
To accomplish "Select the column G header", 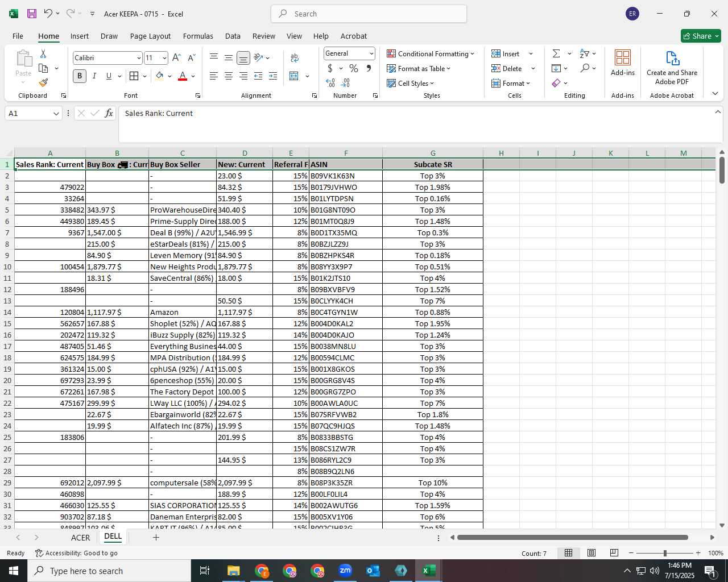I will click(433, 153).
